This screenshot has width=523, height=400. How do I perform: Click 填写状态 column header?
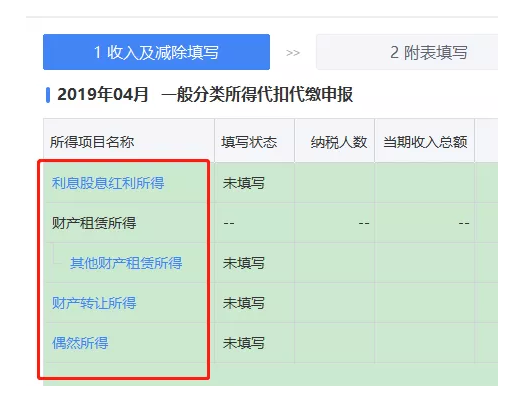(x=249, y=142)
